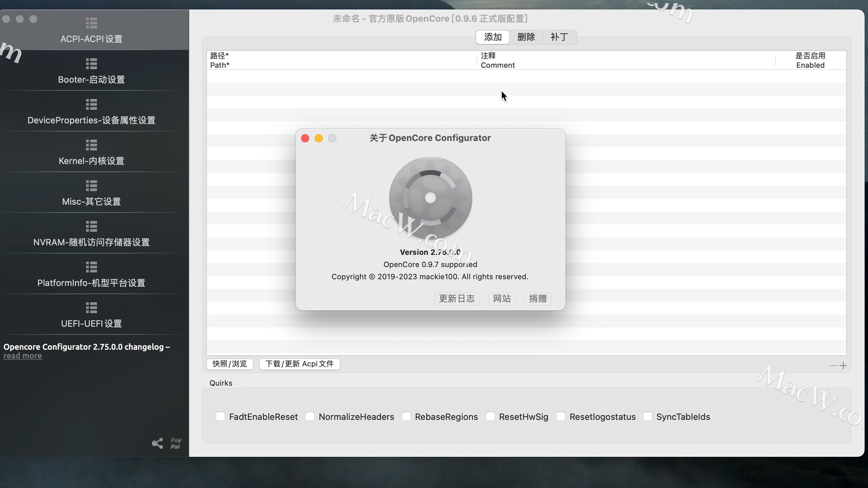Check the RebaseRegions option

point(406,417)
